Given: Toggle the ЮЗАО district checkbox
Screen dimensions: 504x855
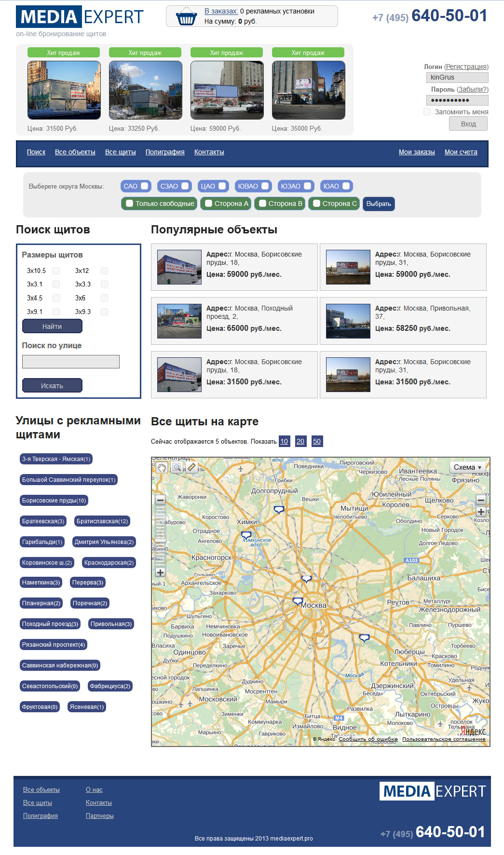Looking at the screenshot, I should [x=307, y=186].
